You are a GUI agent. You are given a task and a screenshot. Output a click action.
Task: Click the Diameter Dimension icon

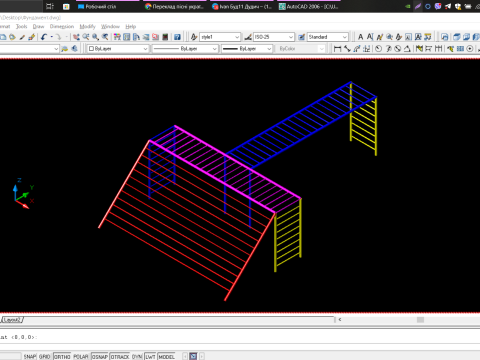[398, 49]
